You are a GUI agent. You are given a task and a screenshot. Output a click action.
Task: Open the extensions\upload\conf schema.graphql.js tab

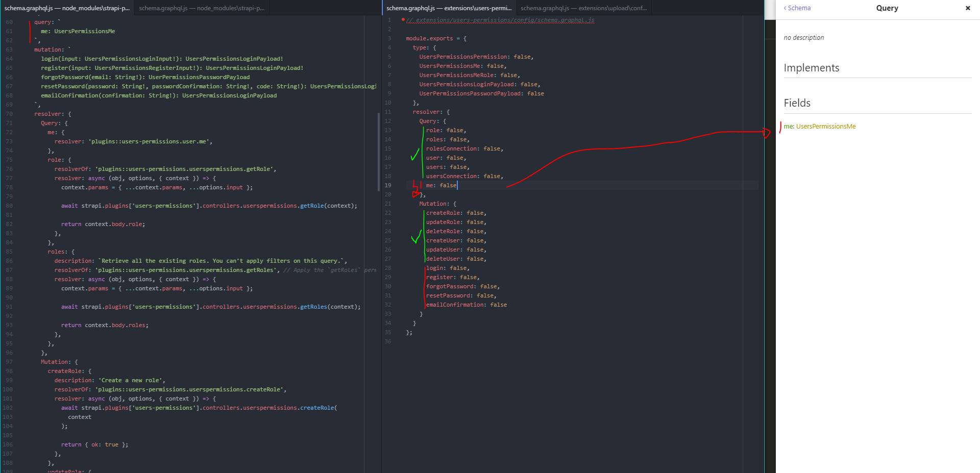(583, 8)
